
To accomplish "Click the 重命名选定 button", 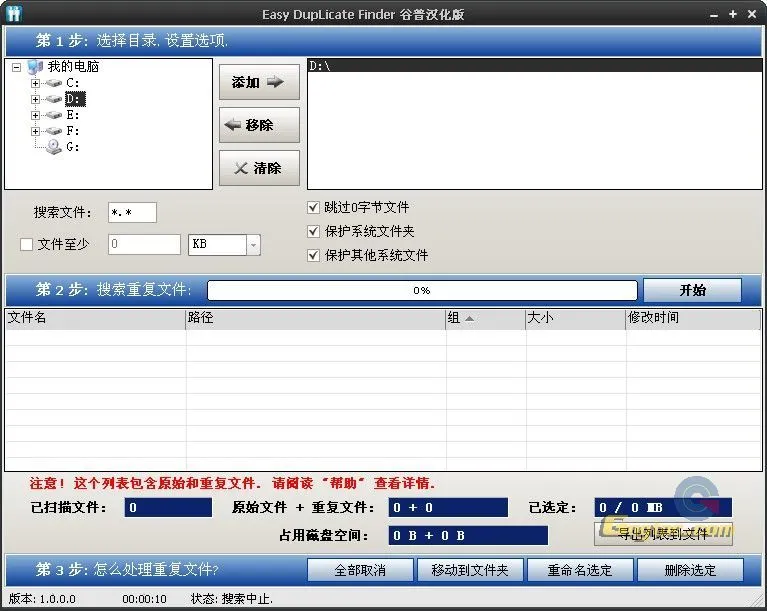I will pos(580,570).
